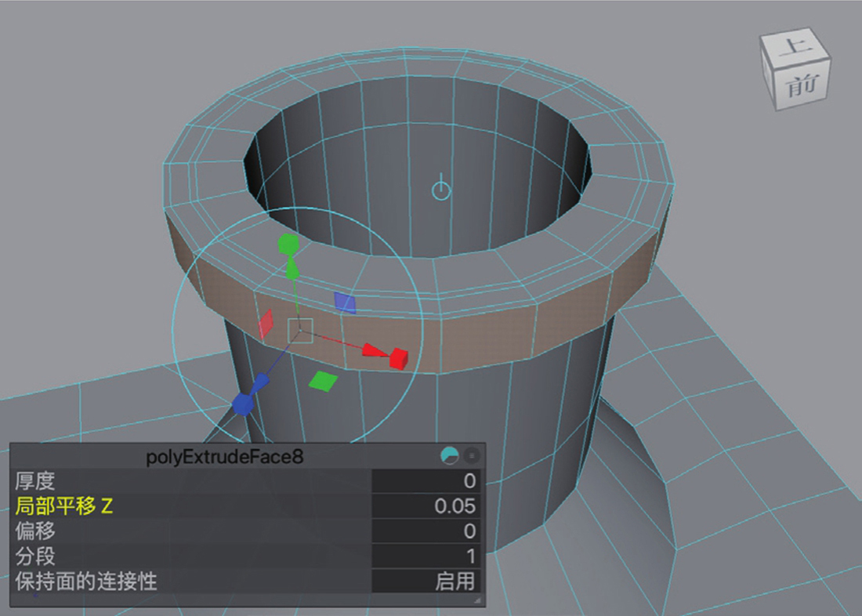Select the 局部平移 Z attribute label
This screenshot has height=616, width=862.
(64, 506)
